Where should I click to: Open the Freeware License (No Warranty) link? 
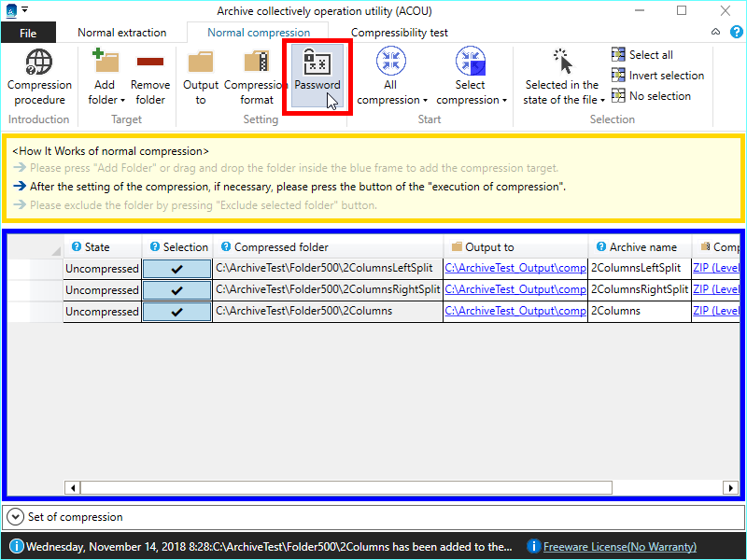point(619,547)
